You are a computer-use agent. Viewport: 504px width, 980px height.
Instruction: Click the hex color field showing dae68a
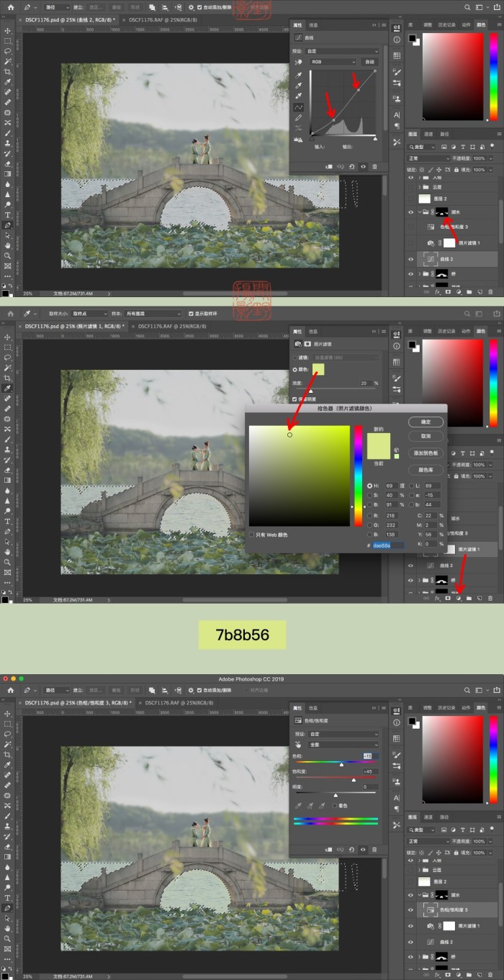pos(388,545)
